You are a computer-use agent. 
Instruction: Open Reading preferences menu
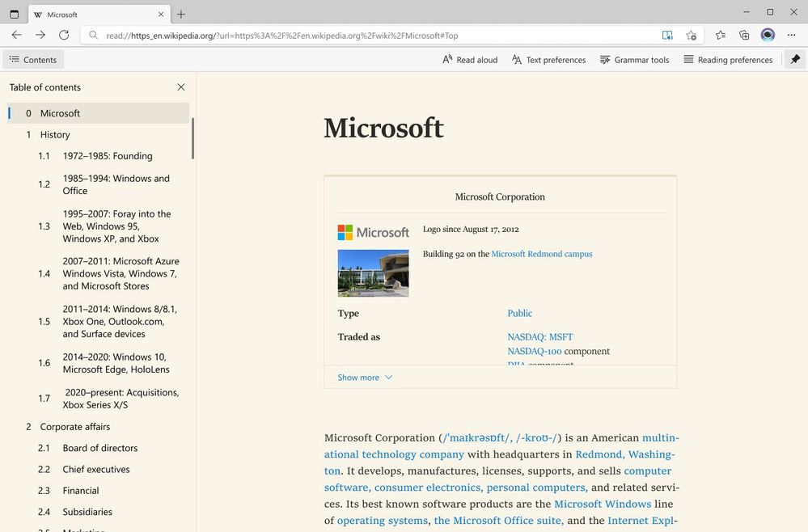tap(727, 60)
